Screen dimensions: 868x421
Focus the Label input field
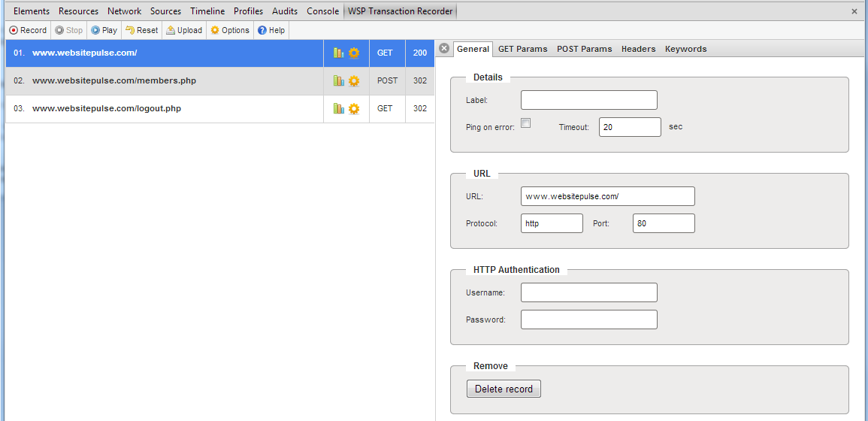click(x=589, y=100)
